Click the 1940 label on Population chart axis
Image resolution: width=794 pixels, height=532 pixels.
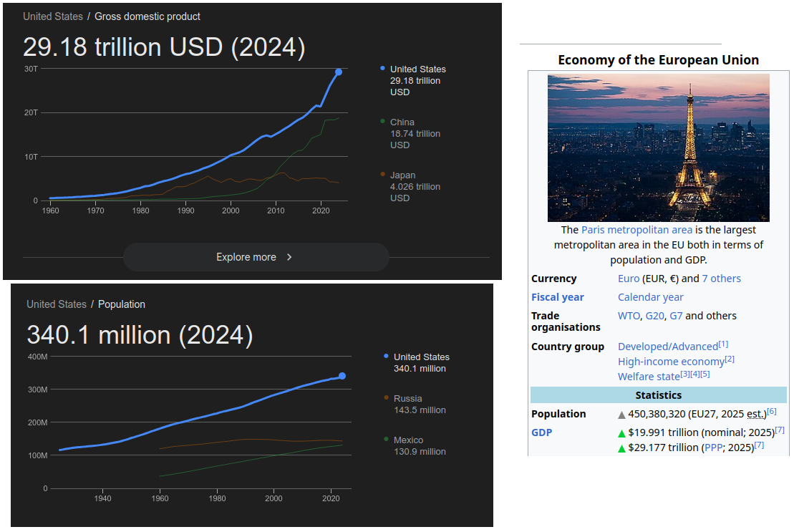tap(103, 498)
